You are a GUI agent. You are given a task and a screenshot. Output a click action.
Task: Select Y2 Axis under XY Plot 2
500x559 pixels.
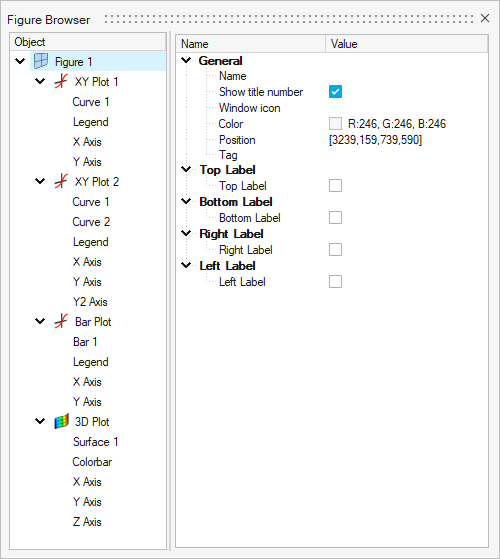click(x=90, y=302)
